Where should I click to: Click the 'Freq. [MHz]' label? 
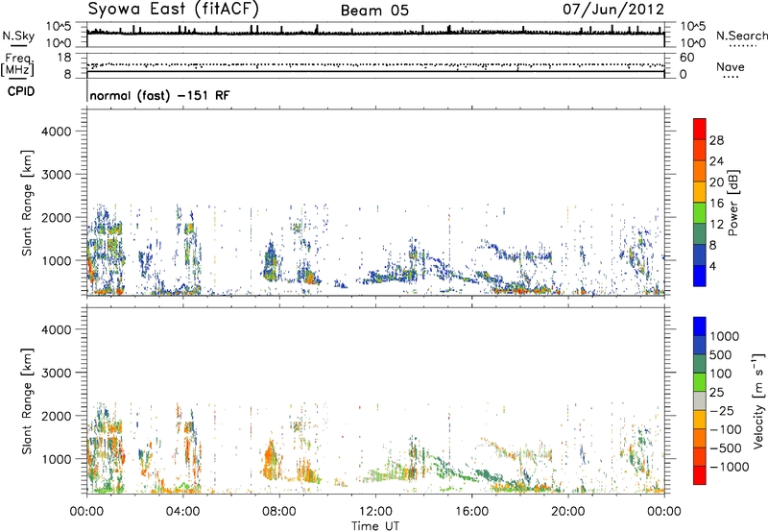[x=17, y=65]
